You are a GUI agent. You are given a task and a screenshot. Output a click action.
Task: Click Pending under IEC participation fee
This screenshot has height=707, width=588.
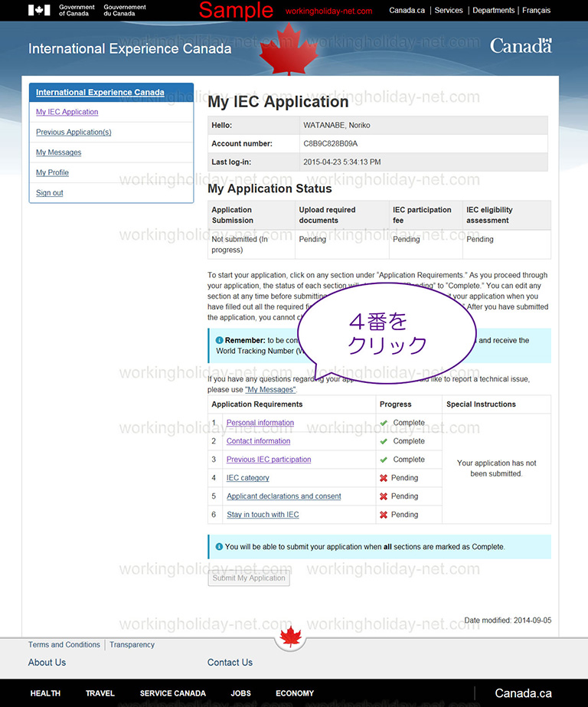click(406, 240)
